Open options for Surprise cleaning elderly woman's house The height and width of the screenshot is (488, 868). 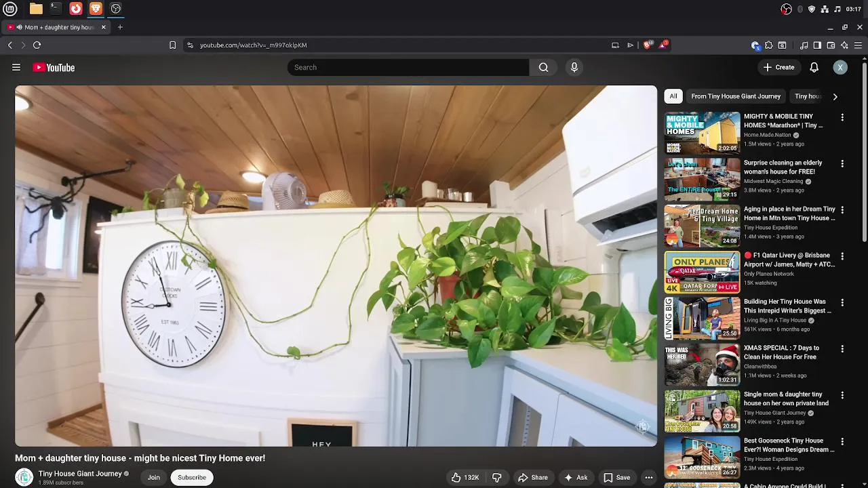[x=842, y=163]
